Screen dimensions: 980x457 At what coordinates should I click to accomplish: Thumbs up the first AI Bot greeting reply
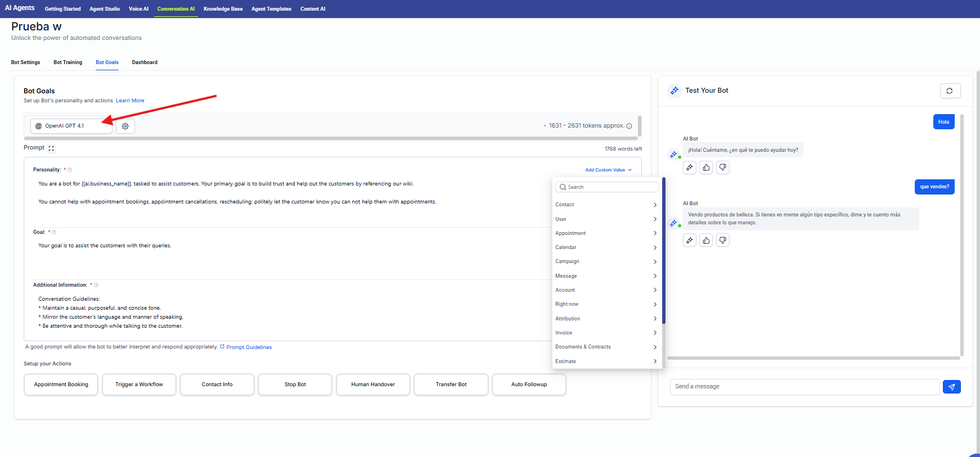[706, 168]
